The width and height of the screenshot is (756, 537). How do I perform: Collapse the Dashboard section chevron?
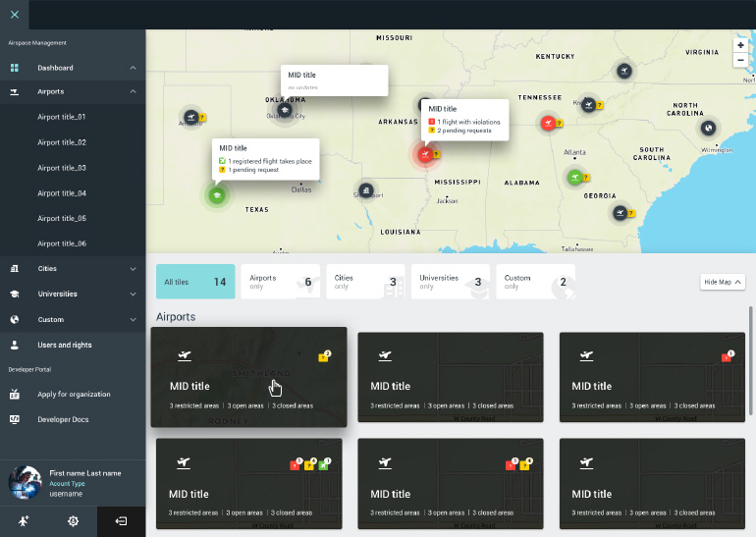tap(134, 68)
